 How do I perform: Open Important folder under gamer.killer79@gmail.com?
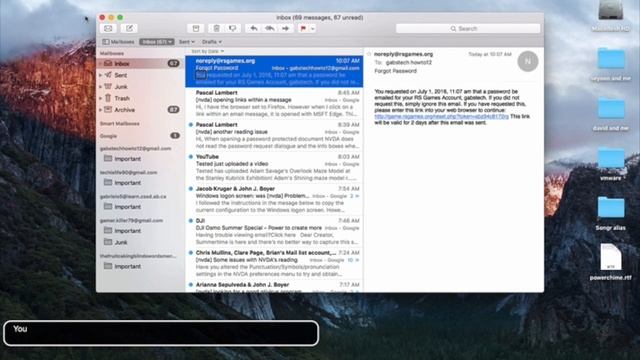(x=128, y=231)
